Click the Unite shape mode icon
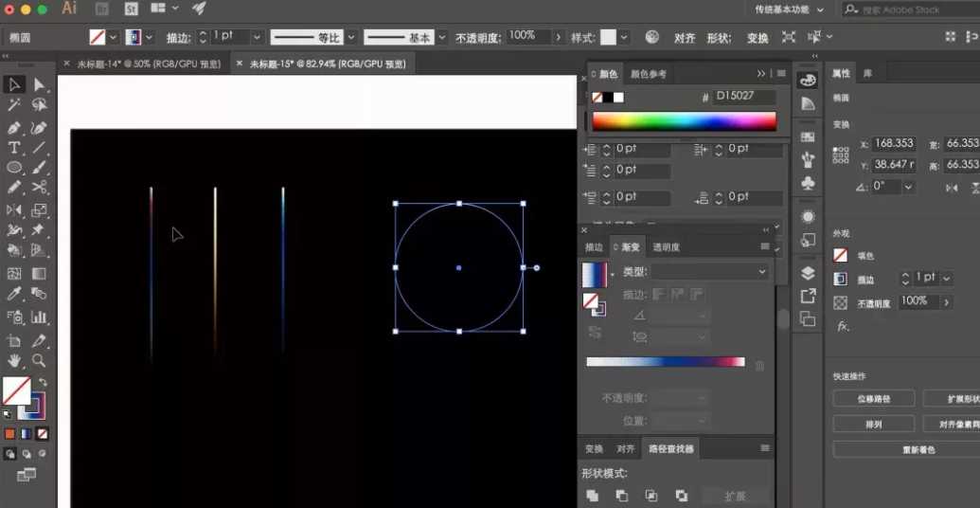 pyautogui.click(x=592, y=496)
